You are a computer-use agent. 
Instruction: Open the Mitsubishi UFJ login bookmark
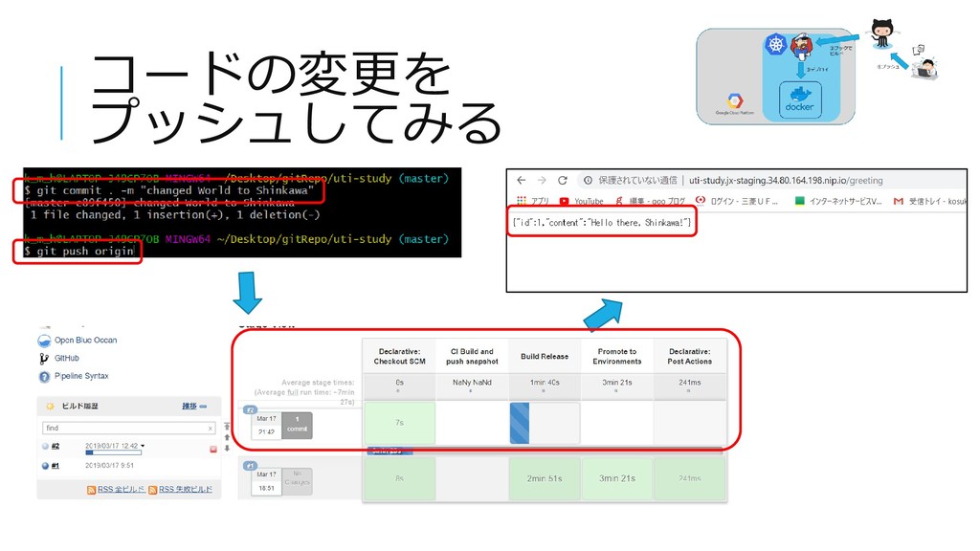tap(736, 201)
